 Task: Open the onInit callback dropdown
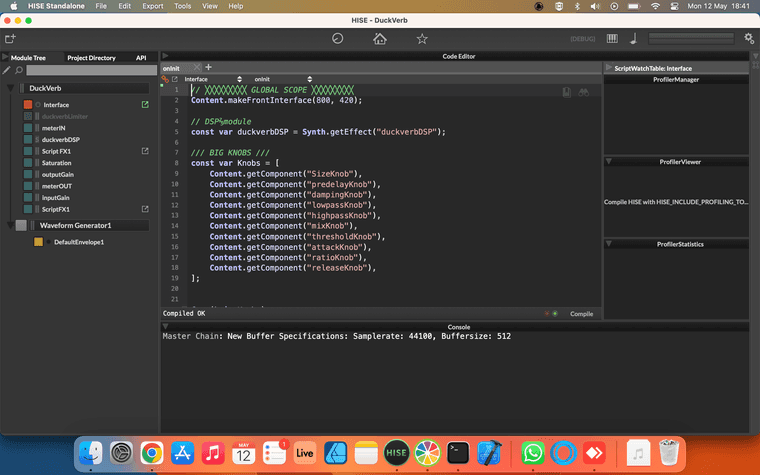[284, 78]
